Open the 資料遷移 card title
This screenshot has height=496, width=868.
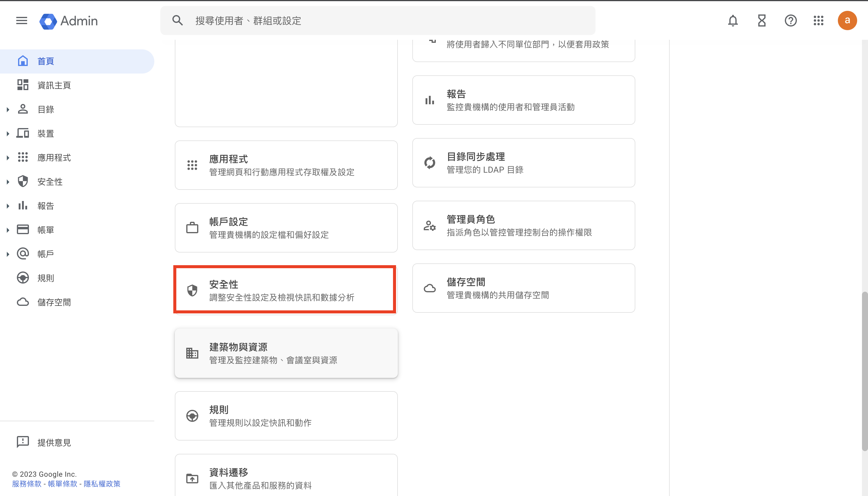228,472
